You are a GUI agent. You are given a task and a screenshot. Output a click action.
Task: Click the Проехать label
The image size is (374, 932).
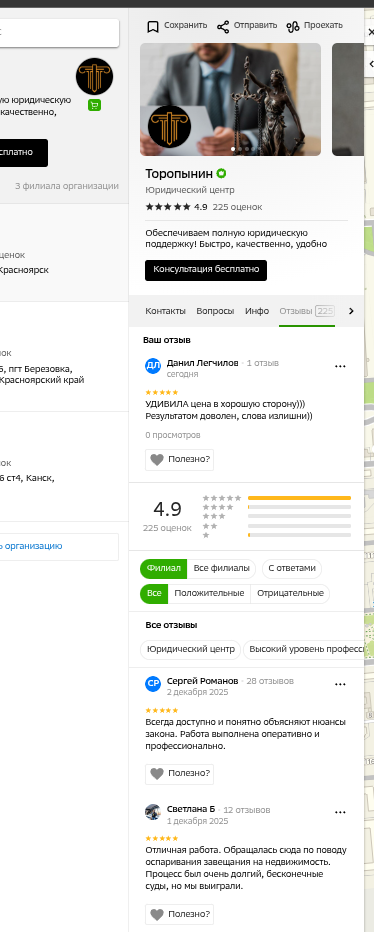point(323,25)
